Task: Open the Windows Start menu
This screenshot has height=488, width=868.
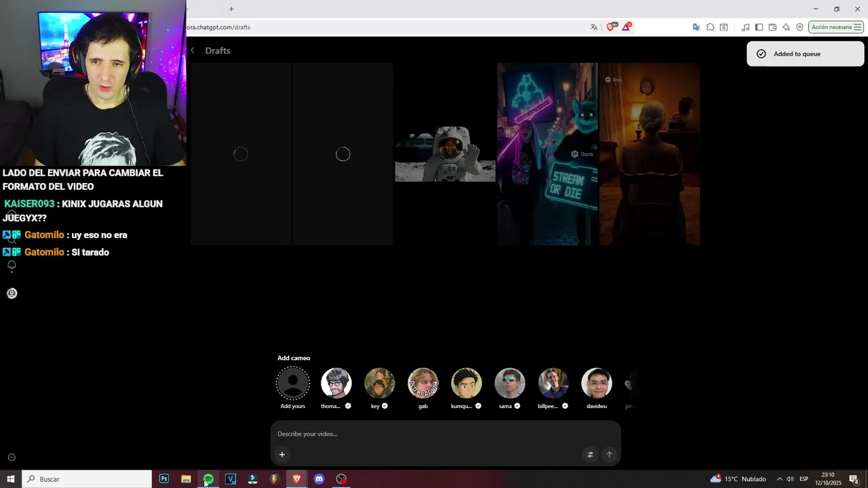Action: pyautogui.click(x=11, y=479)
